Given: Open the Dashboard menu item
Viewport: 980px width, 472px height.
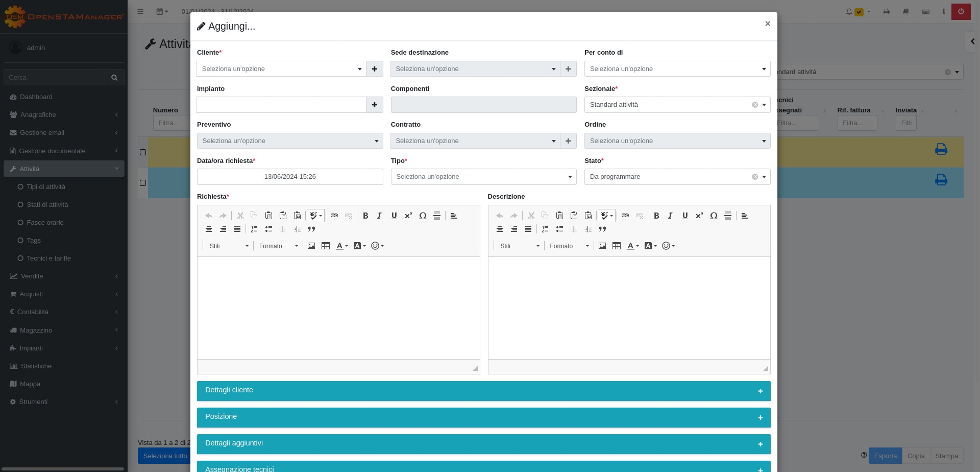Looking at the screenshot, I should pos(36,97).
